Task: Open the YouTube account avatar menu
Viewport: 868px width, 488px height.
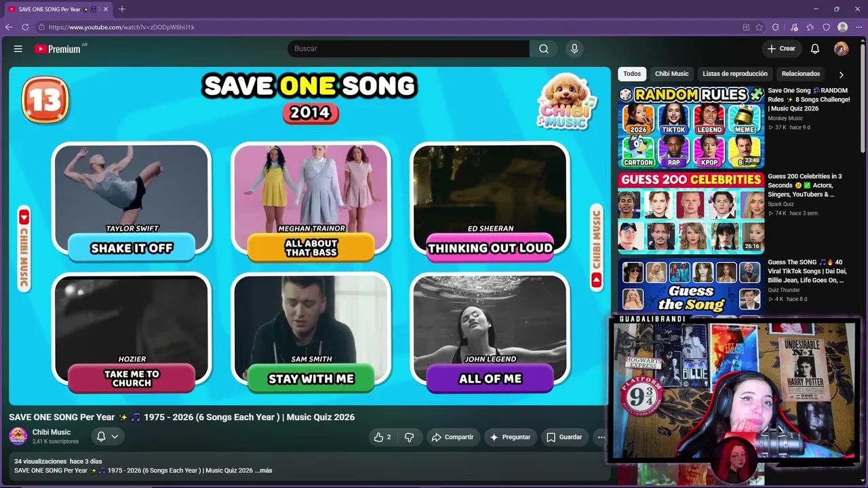Action: pos(841,49)
